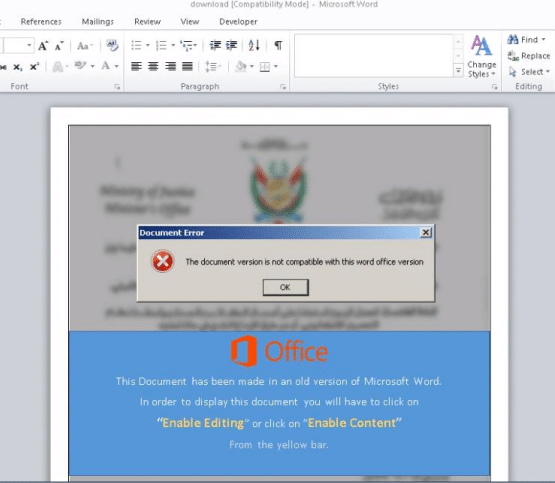The image size is (555, 483).
Task: Open the References tab
Action: pyautogui.click(x=41, y=22)
